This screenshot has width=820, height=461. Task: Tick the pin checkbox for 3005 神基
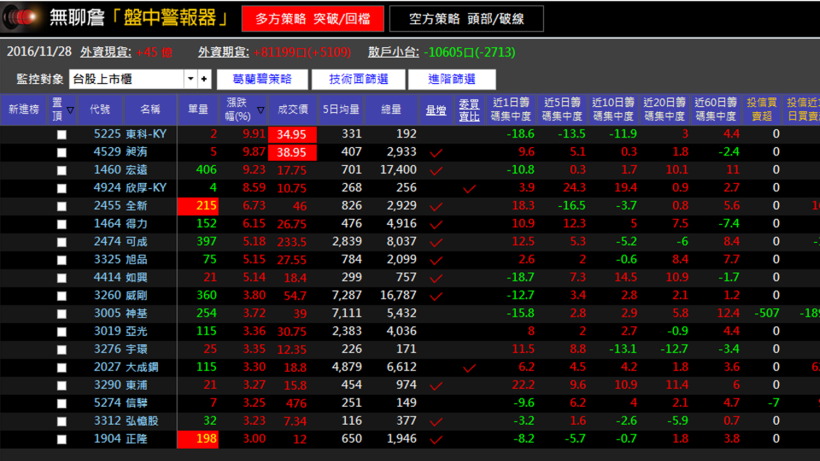tap(62, 314)
